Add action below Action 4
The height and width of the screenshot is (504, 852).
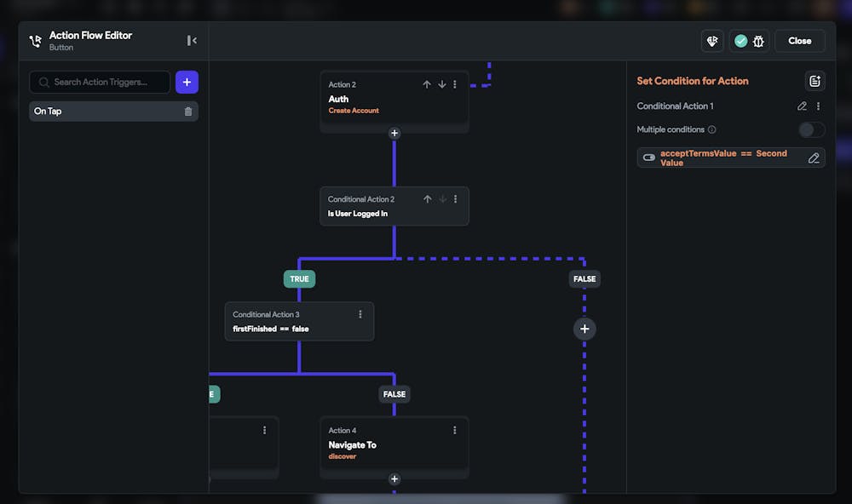coord(394,479)
